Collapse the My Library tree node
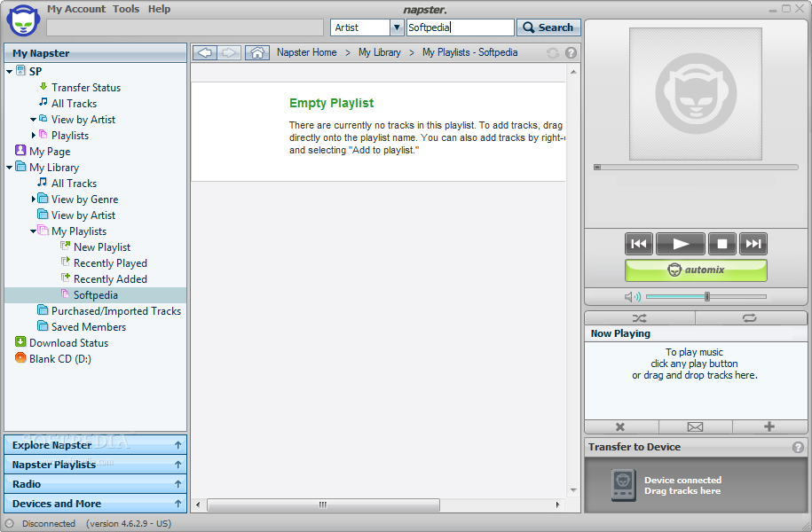The image size is (812, 532). pos(10,168)
